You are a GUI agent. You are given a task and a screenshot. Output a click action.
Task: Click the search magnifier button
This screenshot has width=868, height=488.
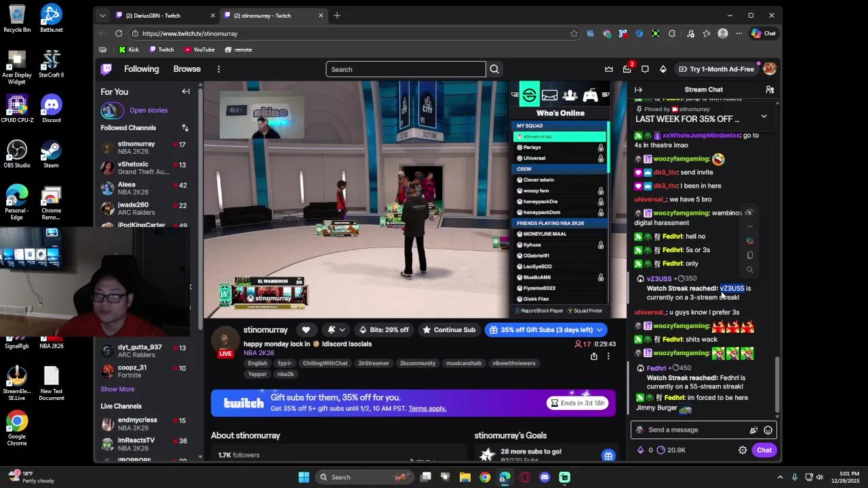pos(494,69)
